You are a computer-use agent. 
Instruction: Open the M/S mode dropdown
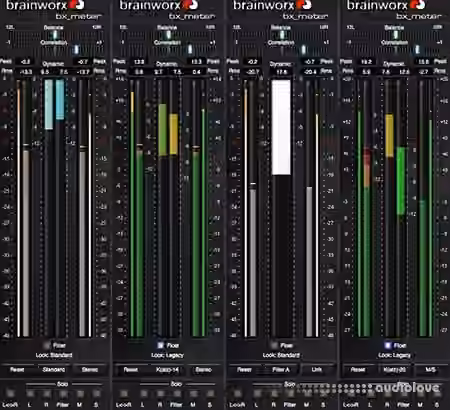click(x=431, y=370)
